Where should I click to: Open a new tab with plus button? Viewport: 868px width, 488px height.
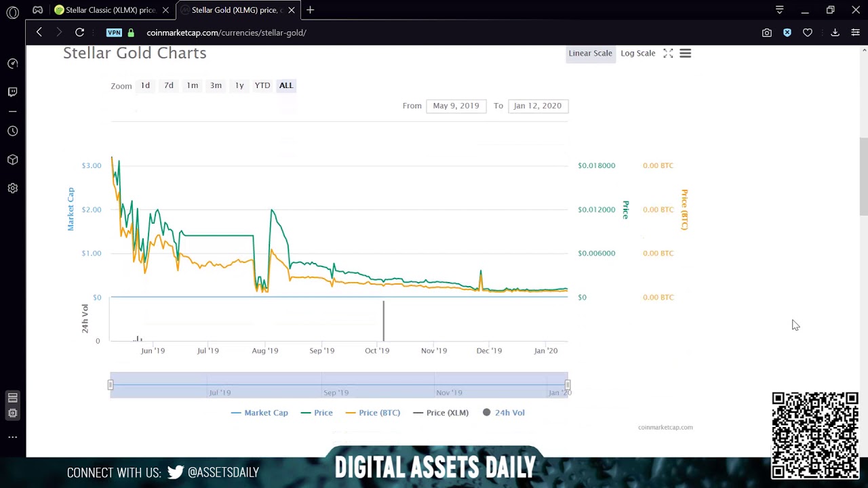click(x=310, y=10)
